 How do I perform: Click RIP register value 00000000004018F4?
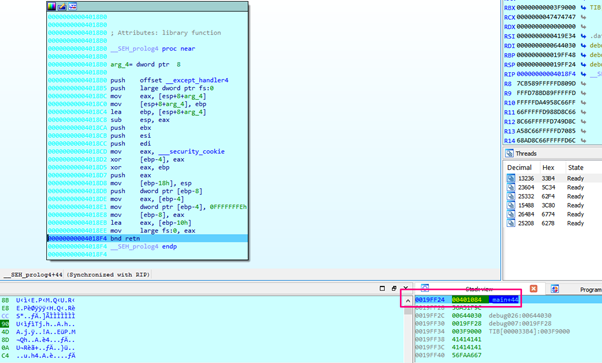pos(546,74)
